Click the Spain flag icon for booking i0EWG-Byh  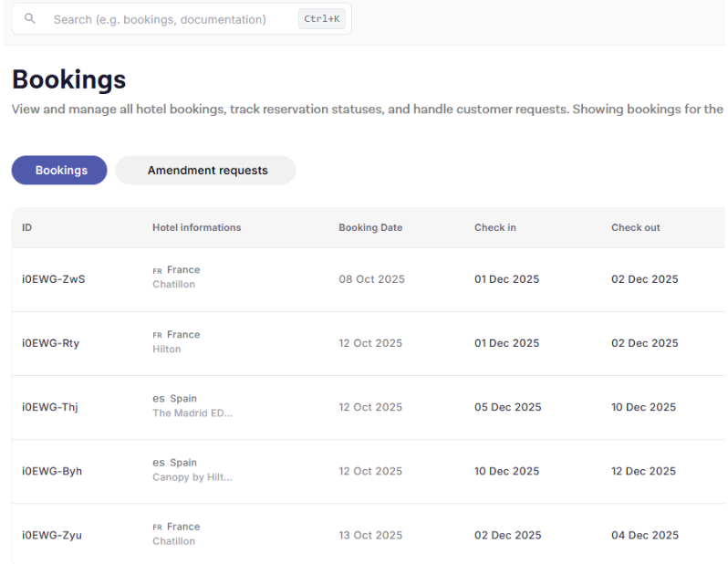tap(158, 463)
